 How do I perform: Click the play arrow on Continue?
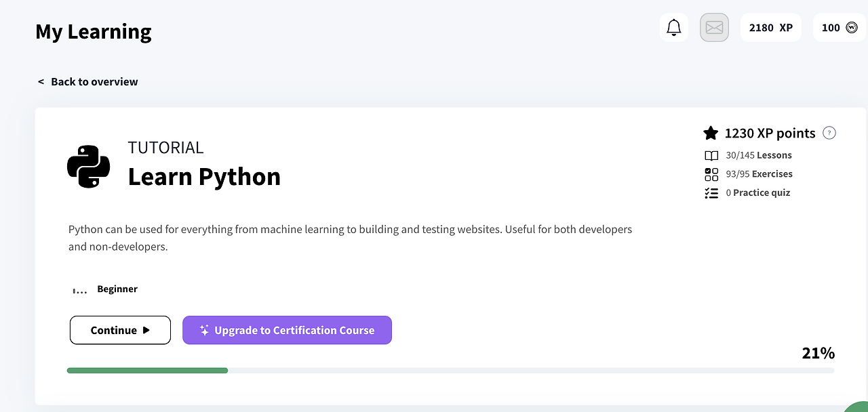pyautogui.click(x=146, y=330)
